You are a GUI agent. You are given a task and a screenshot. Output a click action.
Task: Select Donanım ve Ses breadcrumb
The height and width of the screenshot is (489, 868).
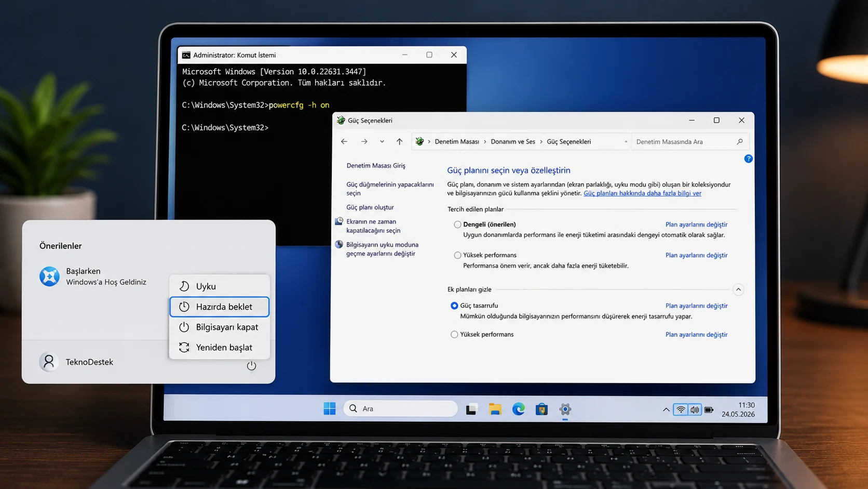pos(513,141)
